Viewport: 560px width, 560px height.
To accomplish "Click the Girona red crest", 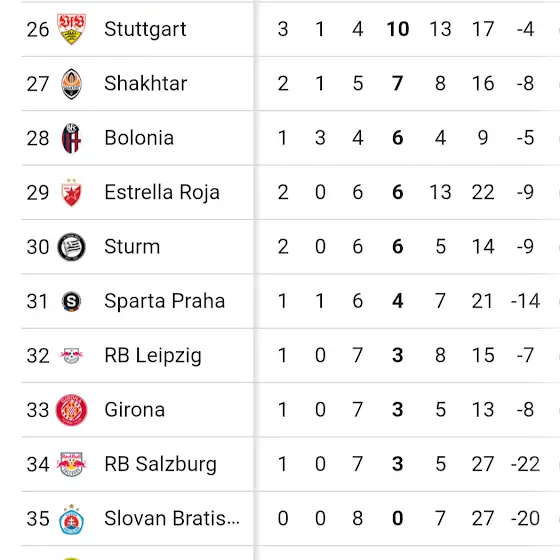I will (x=71, y=410).
